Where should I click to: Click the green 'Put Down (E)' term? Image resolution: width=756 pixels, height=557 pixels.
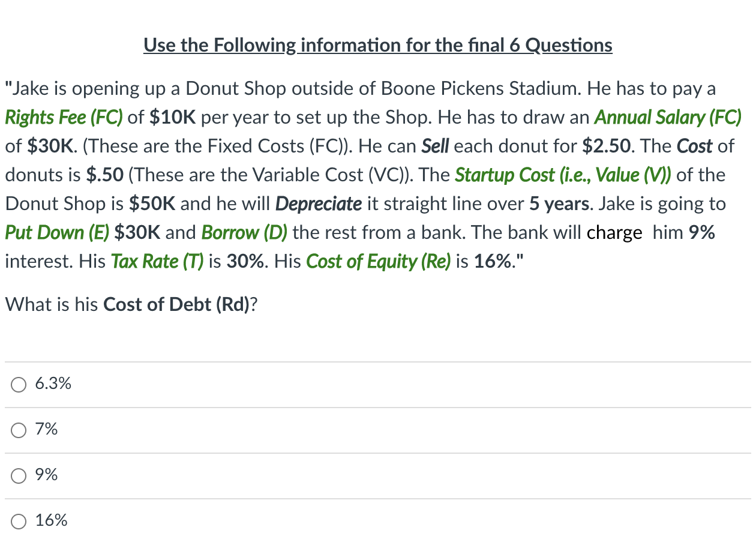[58, 233]
